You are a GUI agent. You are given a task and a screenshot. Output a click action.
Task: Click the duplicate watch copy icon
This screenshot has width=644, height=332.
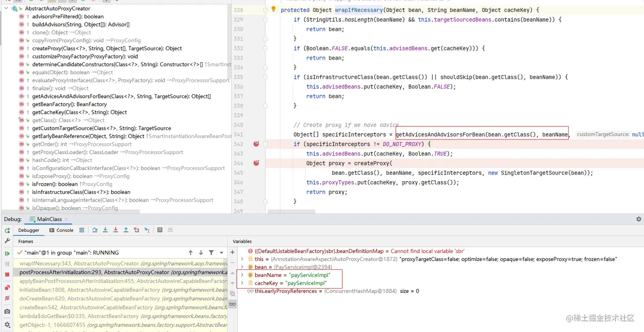click(x=232, y=294)
